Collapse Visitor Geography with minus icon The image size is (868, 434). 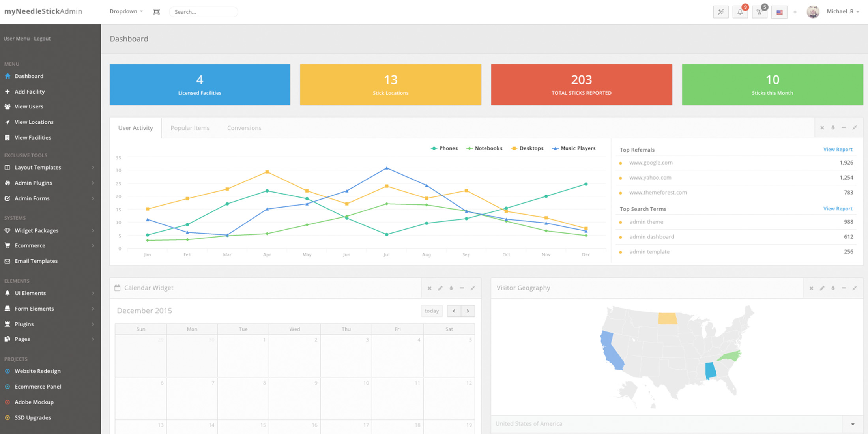[x=844, y=288]
